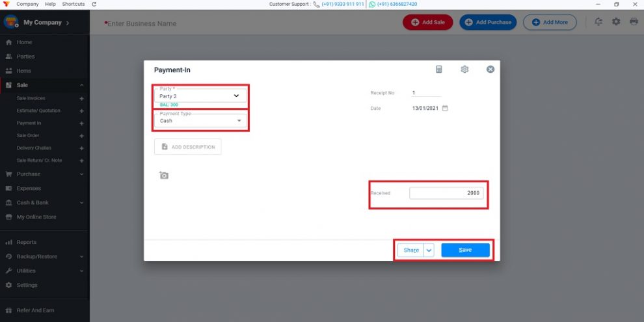Open the Shortcuts menu

tap(74, 4)
